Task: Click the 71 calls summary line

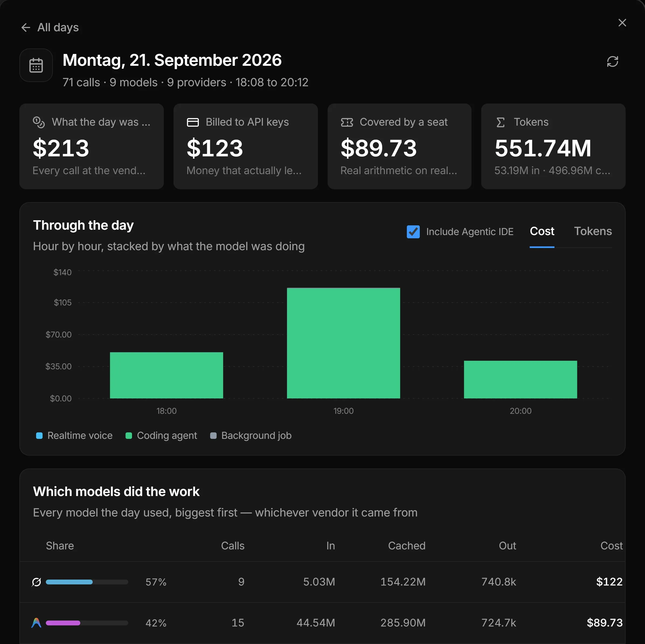Action: pos(185,82)
